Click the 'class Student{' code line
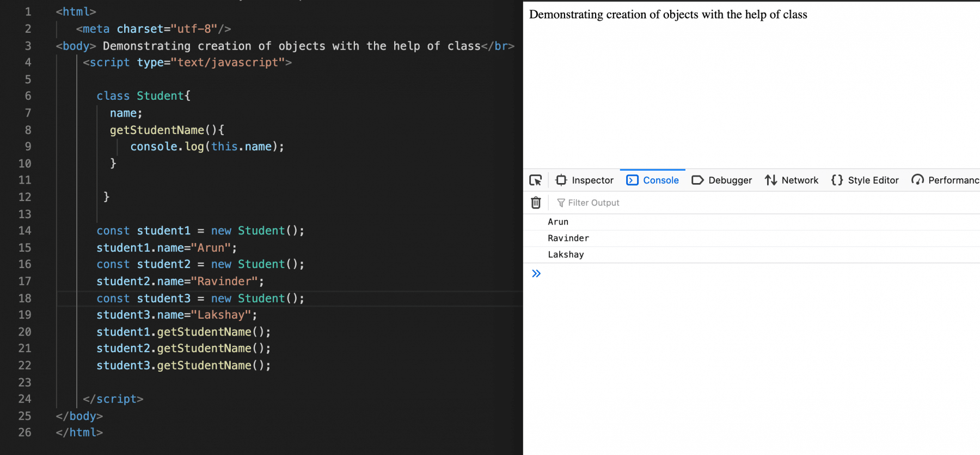This screenshot has height=455, width=980. [144, 96]
